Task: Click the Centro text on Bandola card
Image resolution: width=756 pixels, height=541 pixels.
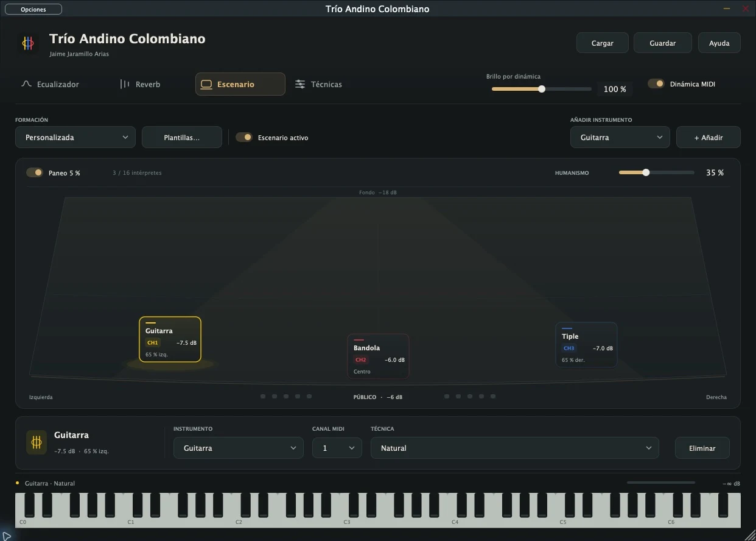Action: tap(362, 372)
